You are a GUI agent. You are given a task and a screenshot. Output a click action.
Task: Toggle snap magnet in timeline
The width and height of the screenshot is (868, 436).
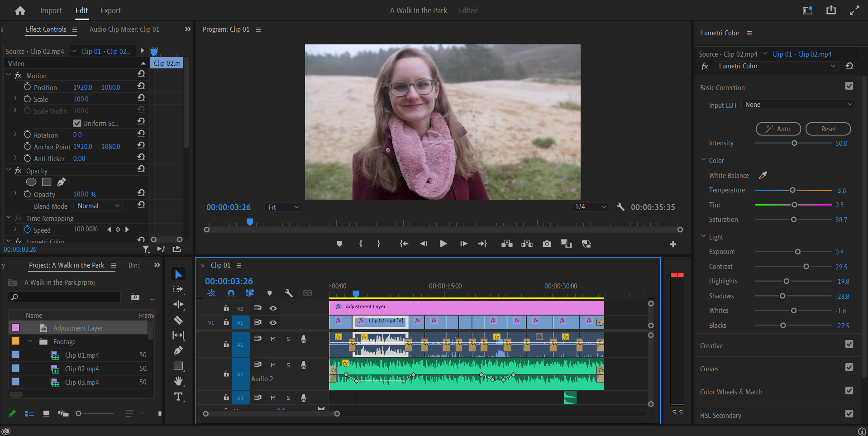(231, 293)
